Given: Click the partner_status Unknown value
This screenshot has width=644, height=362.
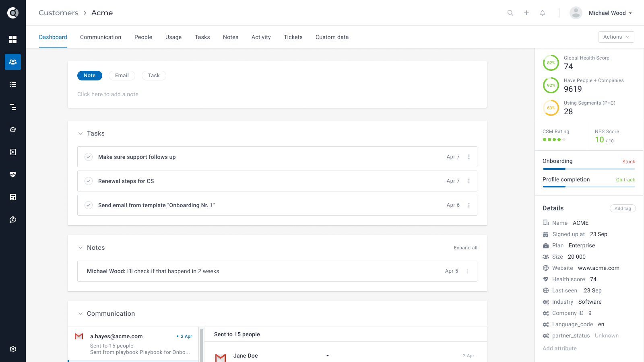Looking at the screenshot, I should [607, 335].
